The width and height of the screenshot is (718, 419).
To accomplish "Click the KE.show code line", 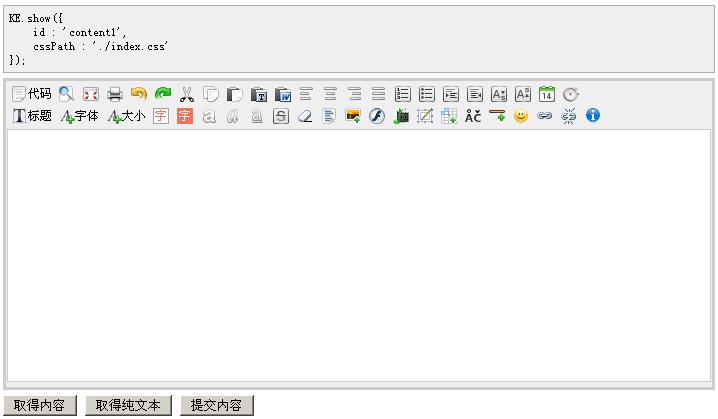I will click(36, 18).
